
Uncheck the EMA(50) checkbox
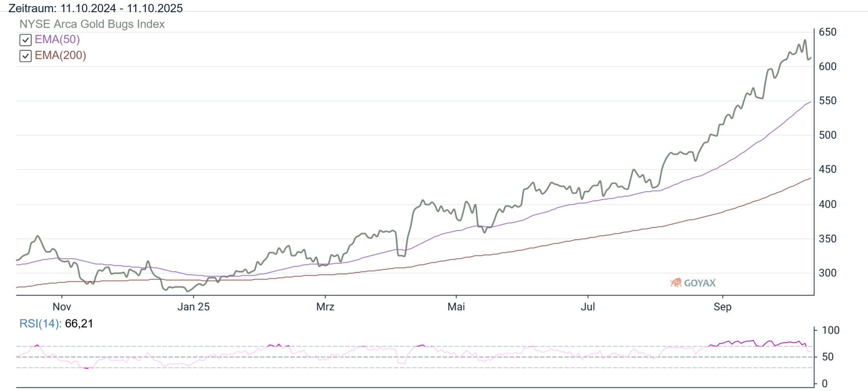(25, 40)
